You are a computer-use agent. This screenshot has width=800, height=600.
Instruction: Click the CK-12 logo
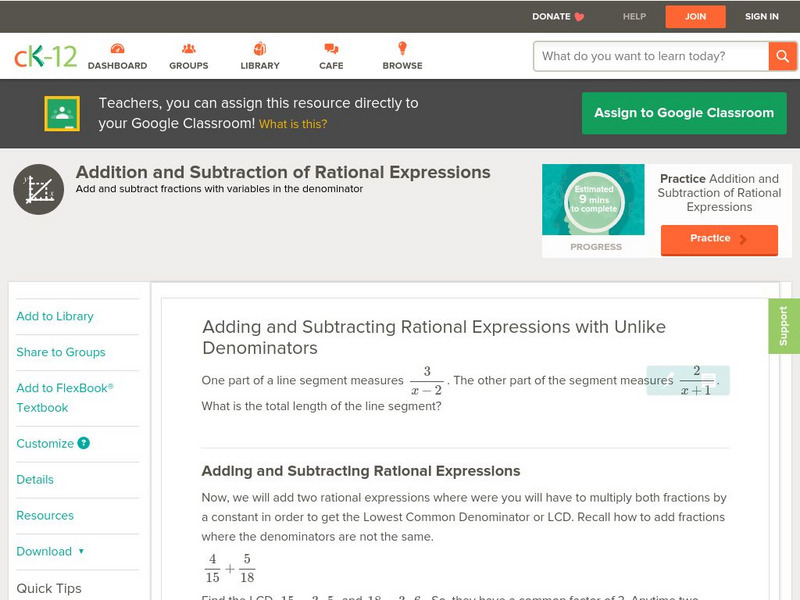[x=45, y=57]
